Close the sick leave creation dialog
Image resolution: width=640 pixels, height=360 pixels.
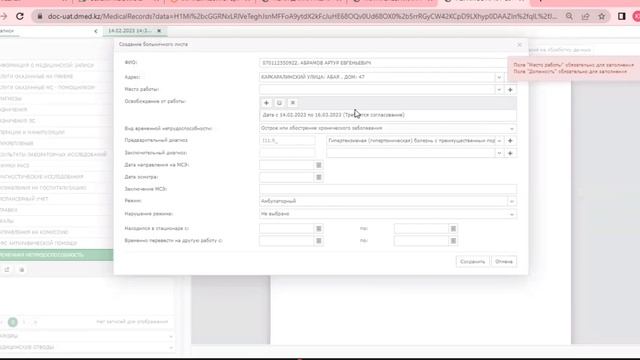[519, 44]
